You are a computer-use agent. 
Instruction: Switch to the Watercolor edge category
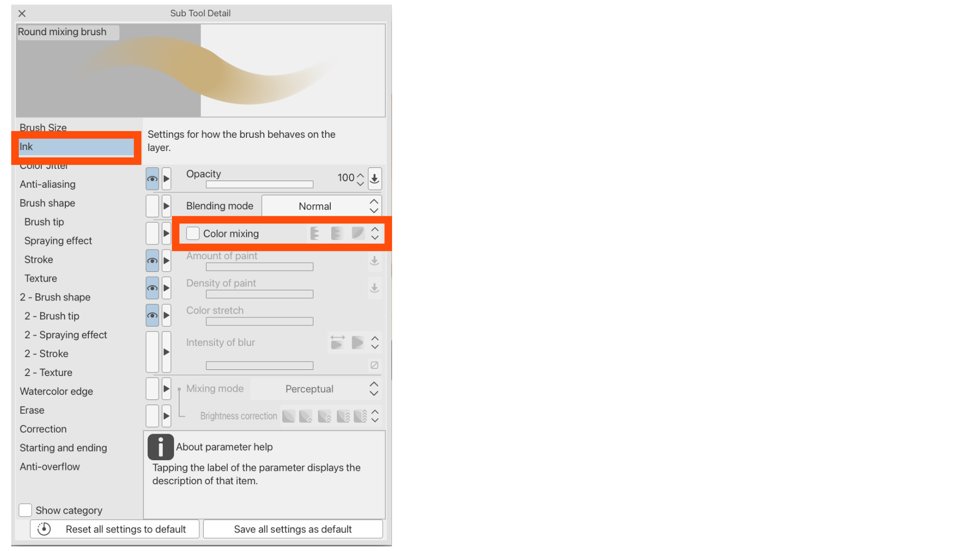pos(56,391)
